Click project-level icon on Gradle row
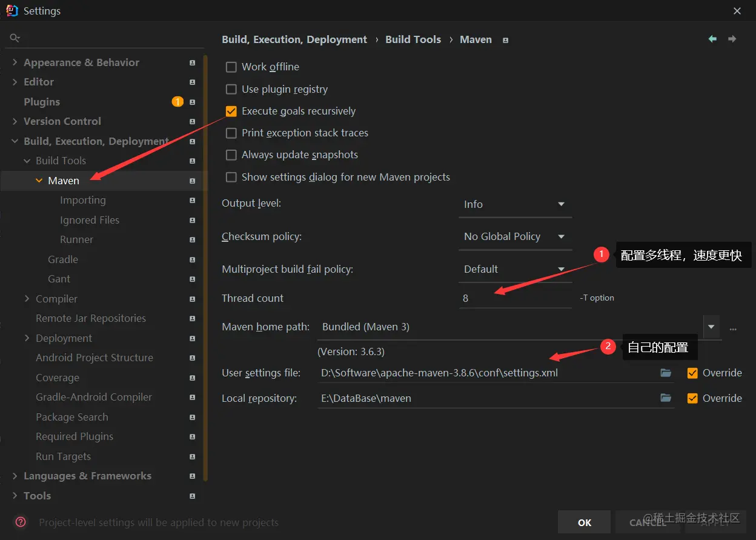The height and width of the screenshot is (540, 756). 192,259
